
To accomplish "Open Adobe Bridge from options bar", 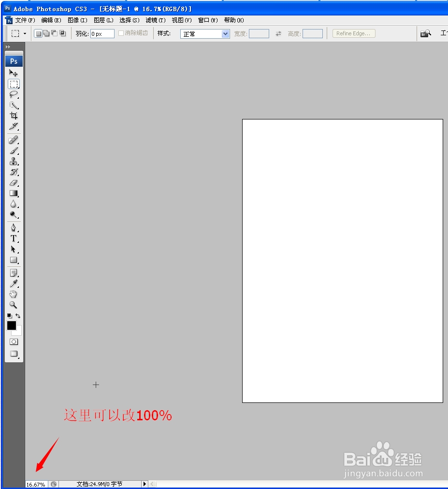I will (426, 33).
